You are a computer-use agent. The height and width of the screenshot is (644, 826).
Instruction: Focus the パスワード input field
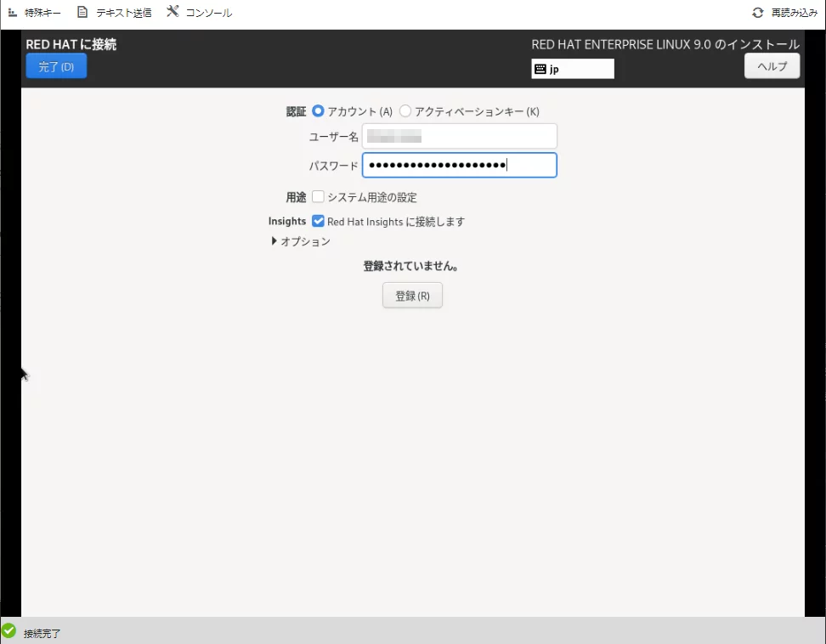pyautogui.click(x=459, y=165)
